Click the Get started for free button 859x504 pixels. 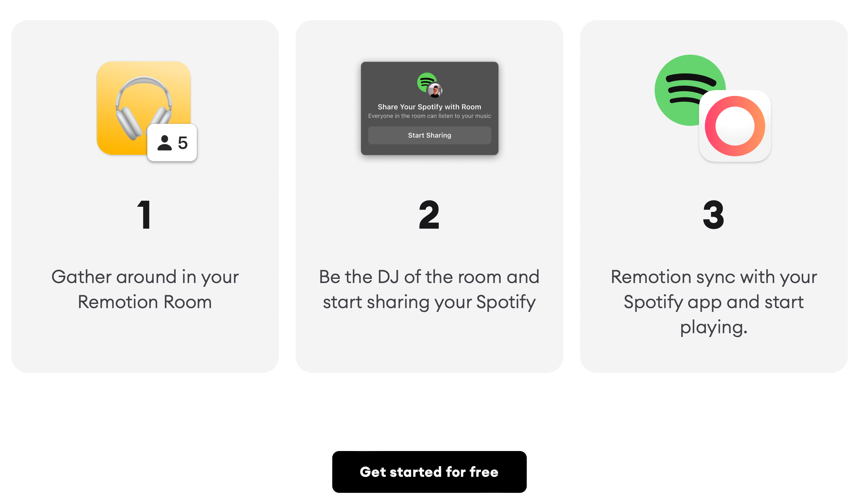pyautogui.click(x=429, y=472)
